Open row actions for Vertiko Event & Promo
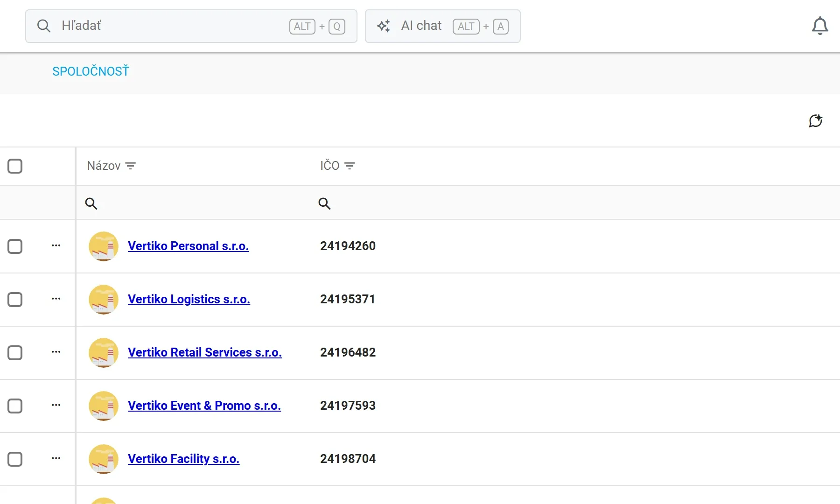The width and height of the screenshot is (840, 504). click(x=56, y=405)
